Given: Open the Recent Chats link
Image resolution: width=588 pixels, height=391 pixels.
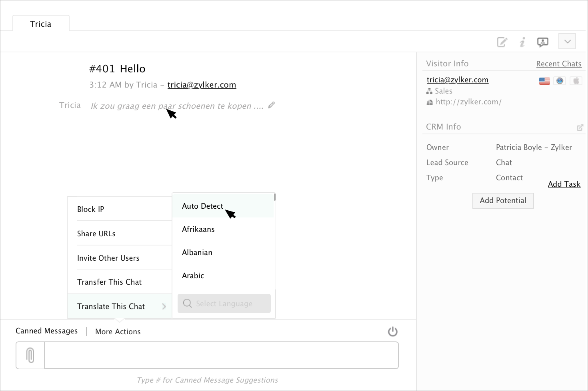Looking at the screenshot, I should [x=558, y=64].
